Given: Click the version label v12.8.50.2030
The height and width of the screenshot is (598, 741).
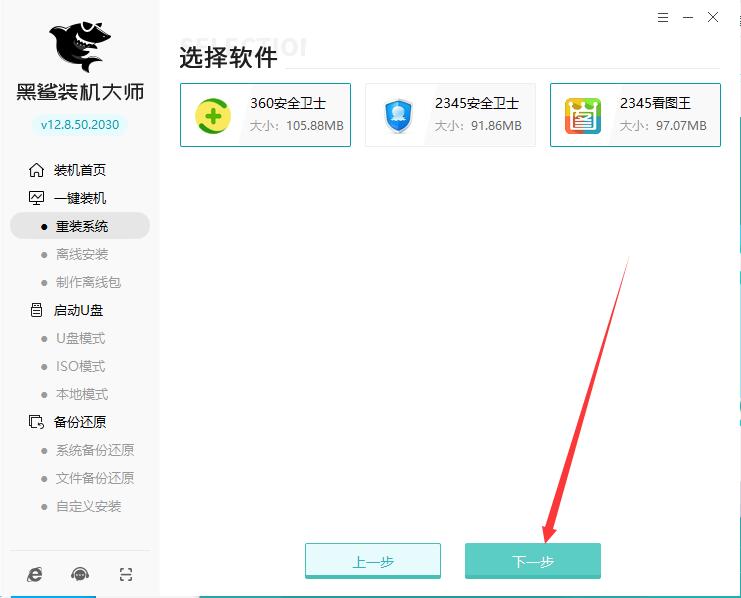Looking at the screenshot, I should click(80, 125).
